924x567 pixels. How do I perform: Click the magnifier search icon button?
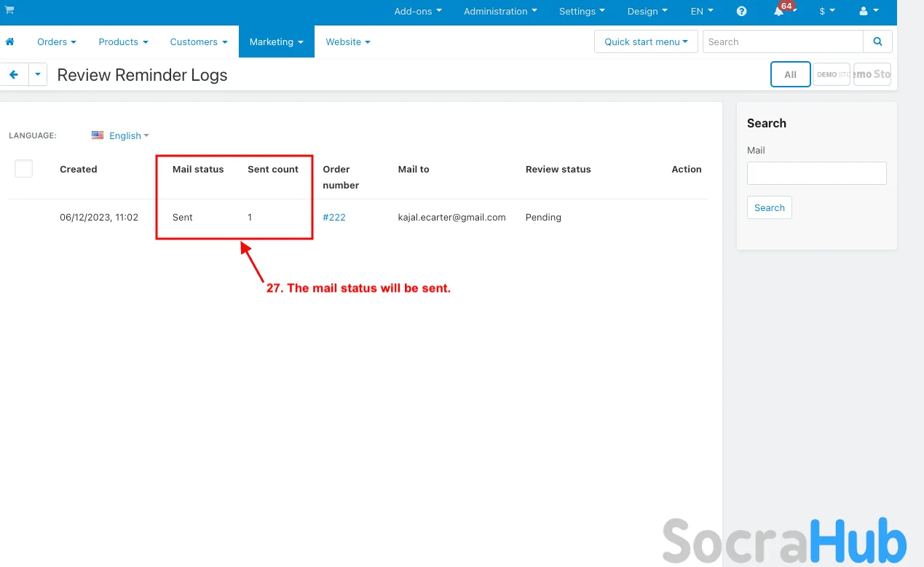point(877,42)
